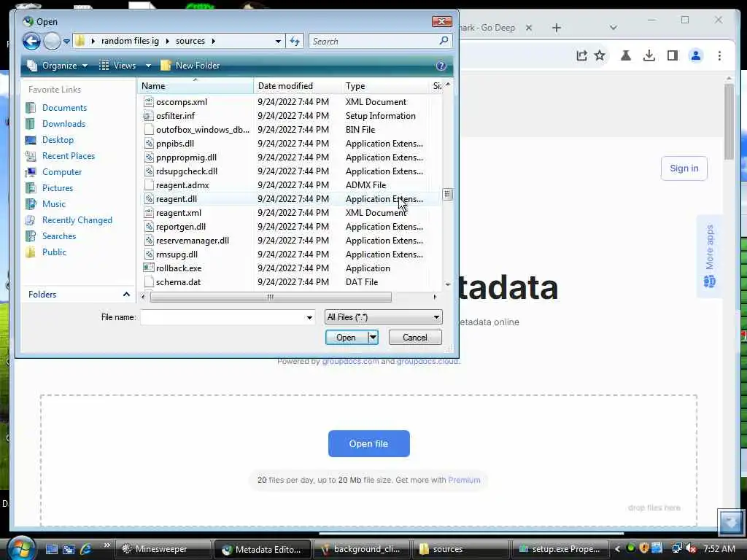This screenshot has height=560, width=747.
Task: Open Downloads favorite link
Action: pos(64,124)
